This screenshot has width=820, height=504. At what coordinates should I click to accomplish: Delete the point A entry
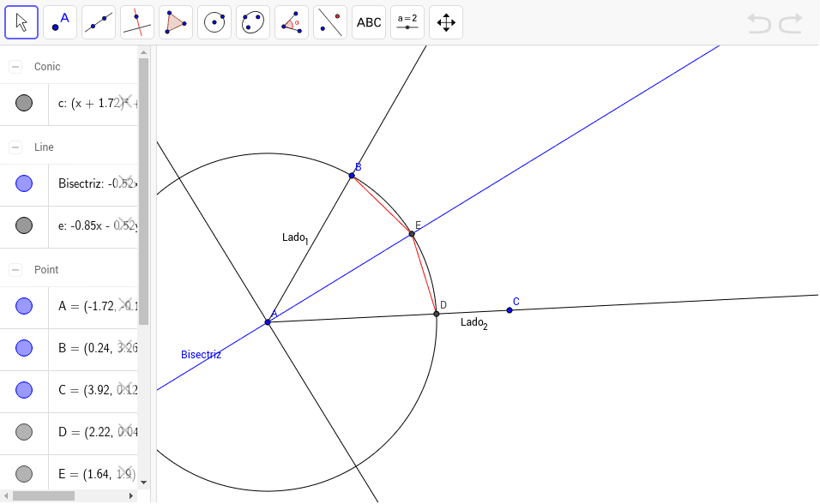pyautogui.click(x=125, y=303)
